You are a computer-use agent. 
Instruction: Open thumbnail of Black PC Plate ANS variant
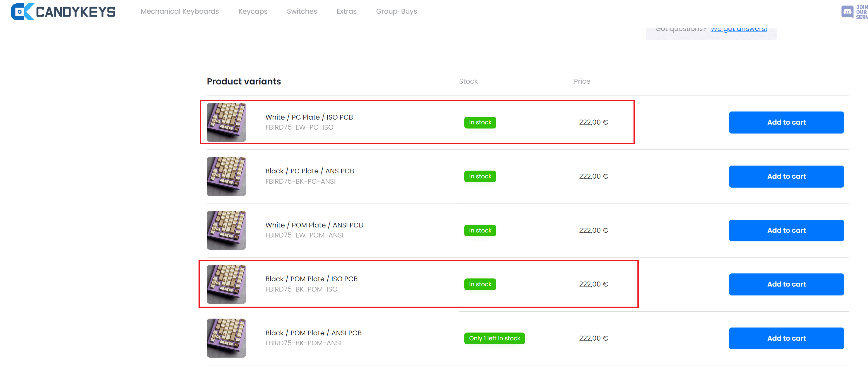[226, 176]
